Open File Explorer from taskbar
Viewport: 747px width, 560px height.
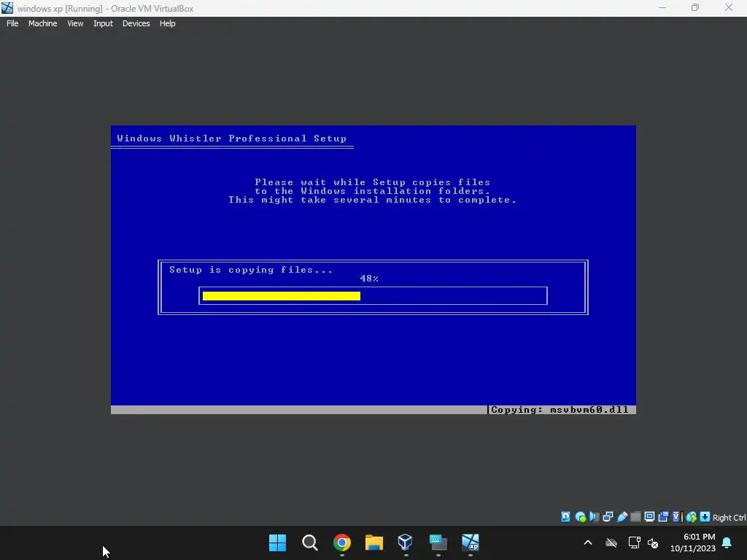pyautogui.click(x=374, y=542)
